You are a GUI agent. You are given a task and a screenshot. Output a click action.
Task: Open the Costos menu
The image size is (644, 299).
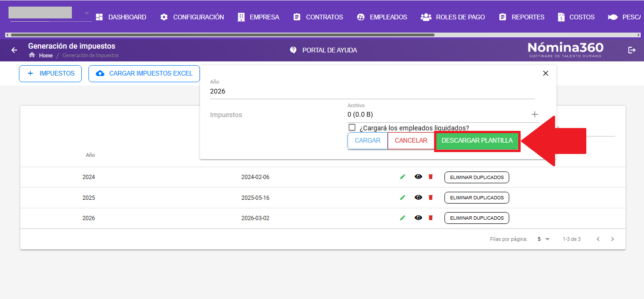[576, 17]
